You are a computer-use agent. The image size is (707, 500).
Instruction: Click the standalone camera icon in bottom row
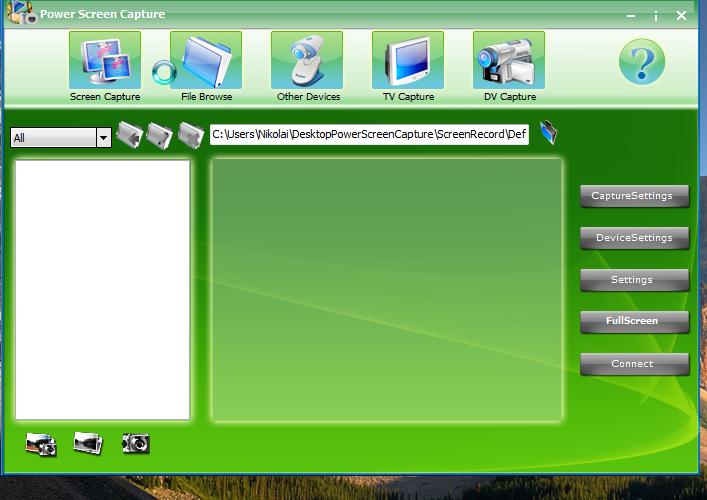(136, 444)
